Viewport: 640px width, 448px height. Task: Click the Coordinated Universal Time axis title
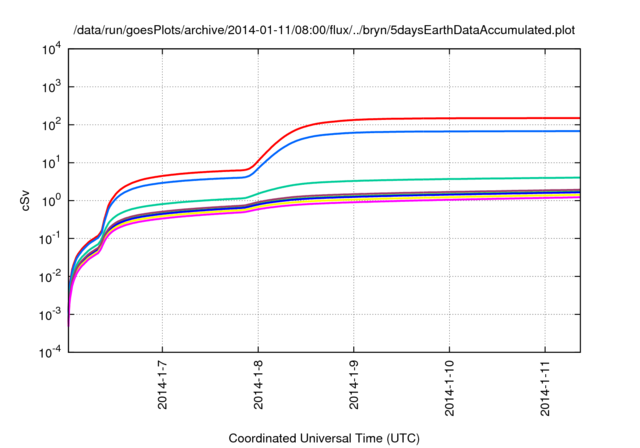click(x=324, y=439)
